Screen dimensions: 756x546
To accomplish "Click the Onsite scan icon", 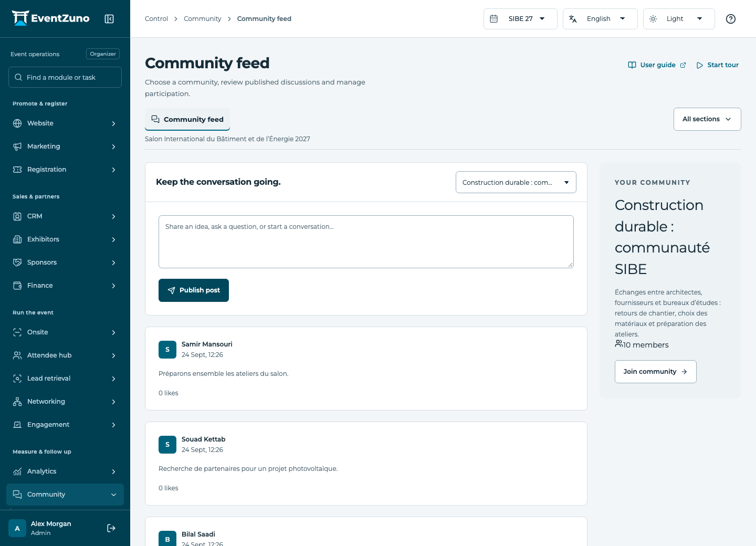I will (17, 332).
